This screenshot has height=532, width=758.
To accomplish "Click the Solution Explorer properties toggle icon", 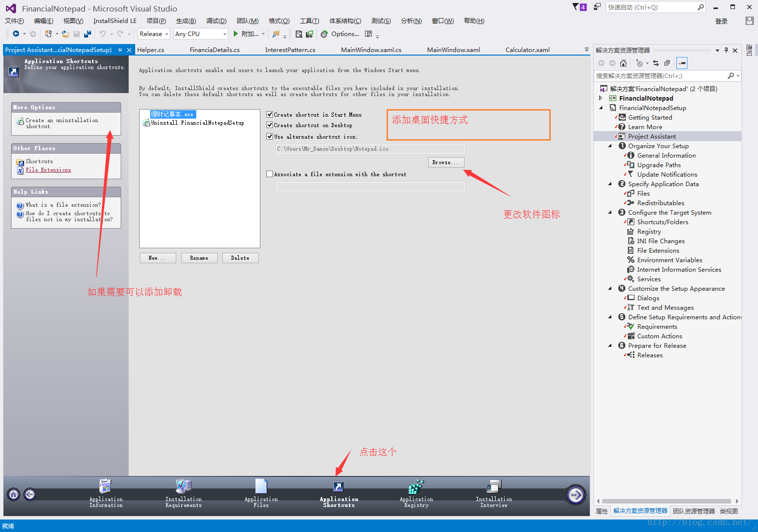I will pyautogui.click(x=682, y=63).
